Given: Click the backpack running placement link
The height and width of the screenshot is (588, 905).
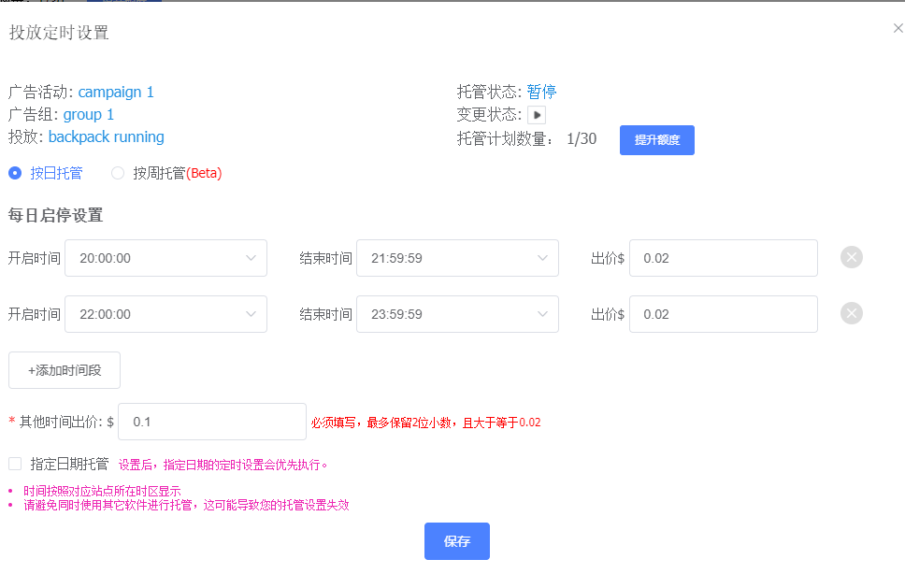Looking at the screenshot, I should coord(106,136).
